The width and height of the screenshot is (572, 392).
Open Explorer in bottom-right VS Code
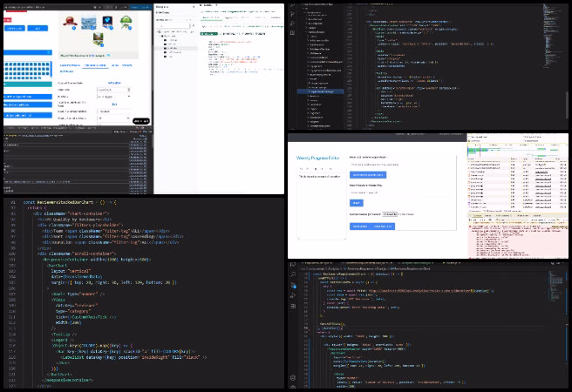293,265
